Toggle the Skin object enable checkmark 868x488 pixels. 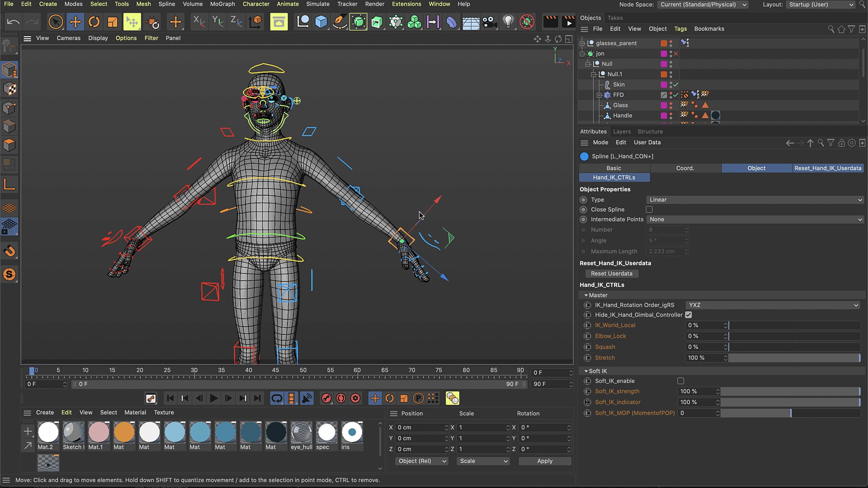click(x=676, y=85)
